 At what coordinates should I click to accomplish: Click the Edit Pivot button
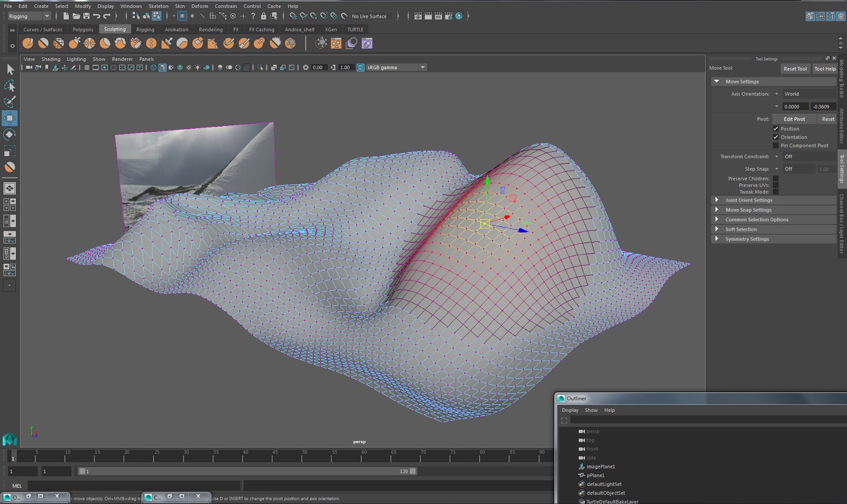point(794,119)
